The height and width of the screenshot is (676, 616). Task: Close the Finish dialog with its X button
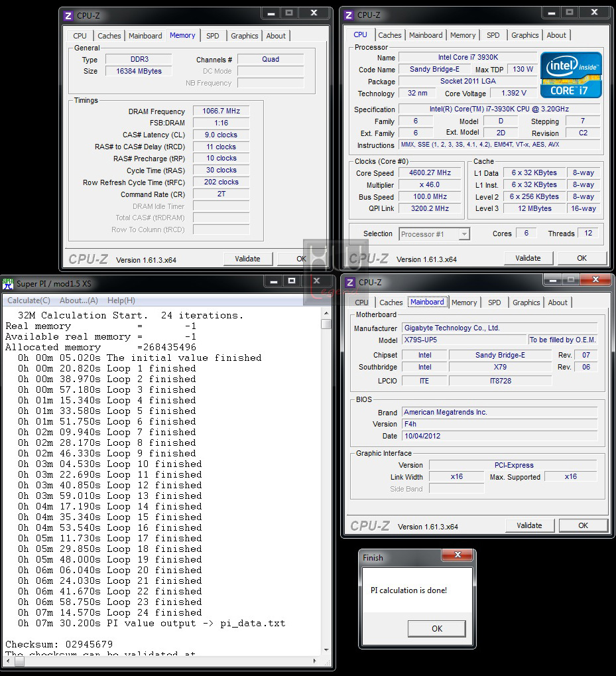(x=458, y=555)
